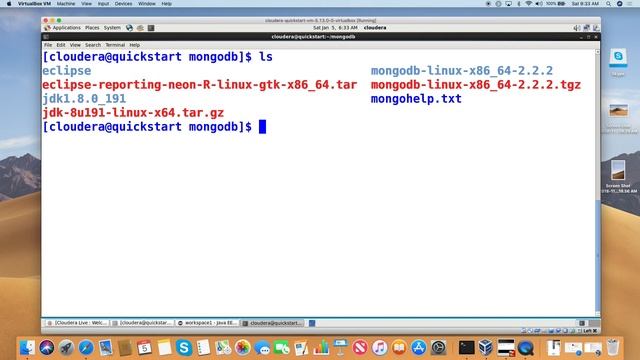Switch to the workspace1 Java EE taskbar window
This screenshot has width=640, height=360.
208,323
